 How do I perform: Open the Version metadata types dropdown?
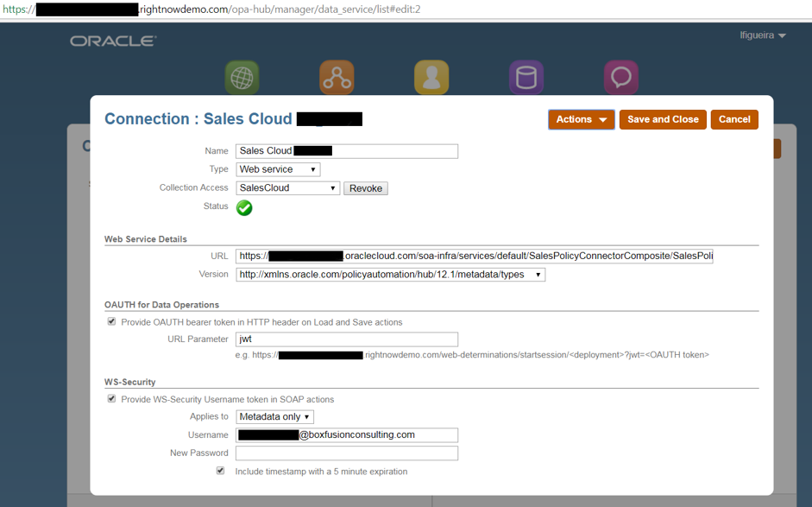pos(390,275)
